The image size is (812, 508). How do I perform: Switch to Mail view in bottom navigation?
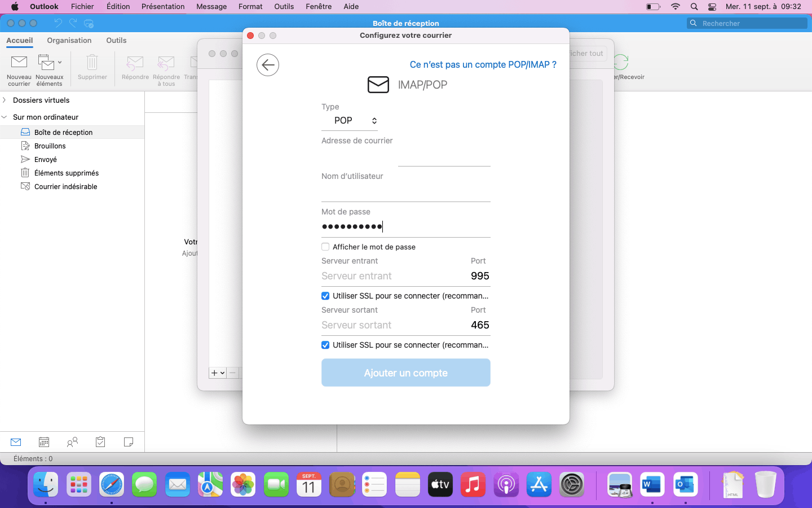[x=16, y=442]
